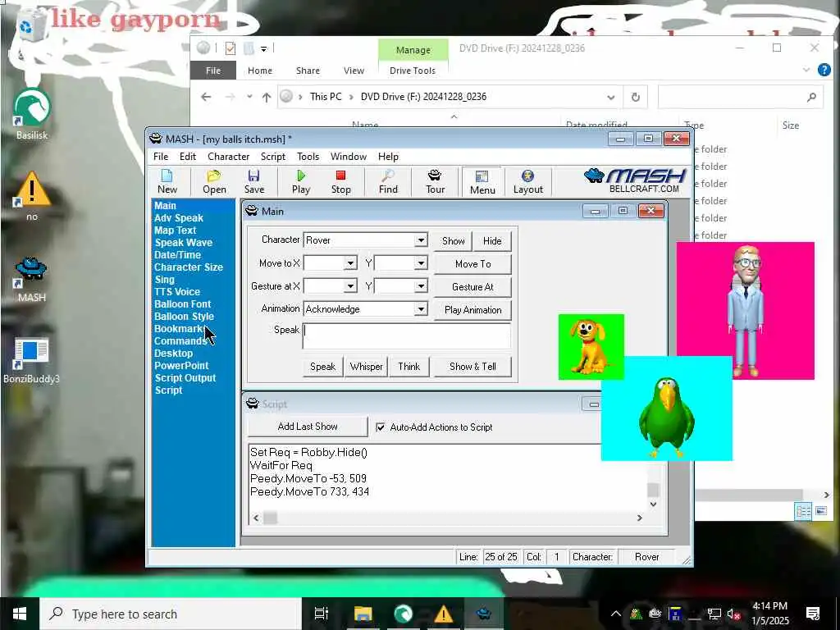Click the Layout toolbar icon

click(x=527, y=181)
